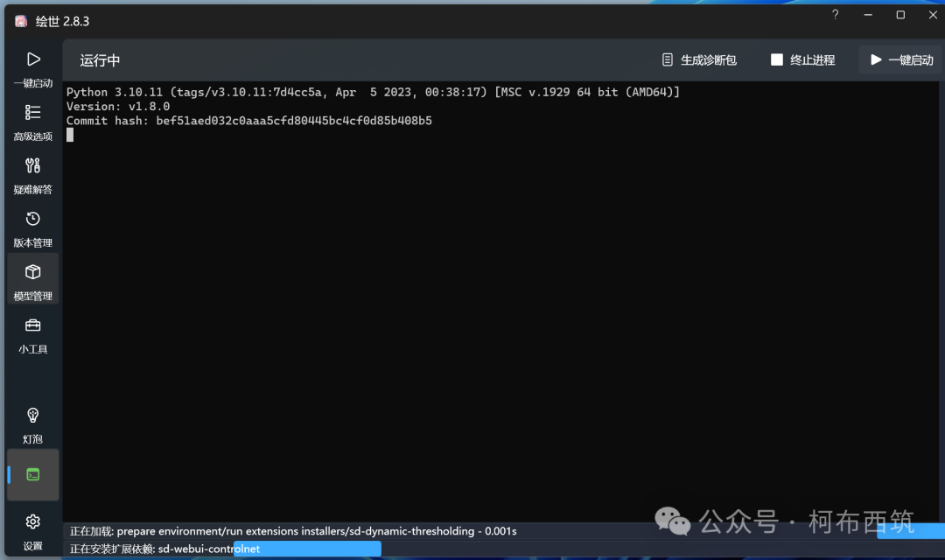Open the 一键启动 launch page in sidebar
The height and width of the screenshot is (560, 945).
[33, 69]
